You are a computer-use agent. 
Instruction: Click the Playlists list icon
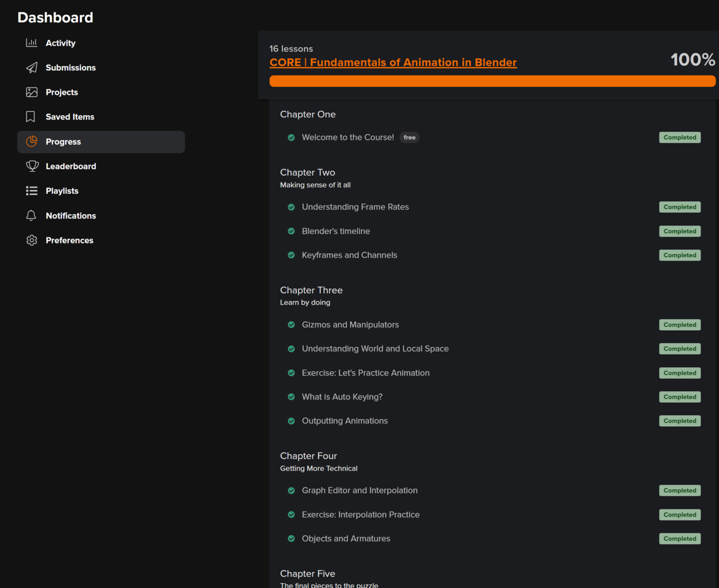pyautogui.click(x=31, y=191)
